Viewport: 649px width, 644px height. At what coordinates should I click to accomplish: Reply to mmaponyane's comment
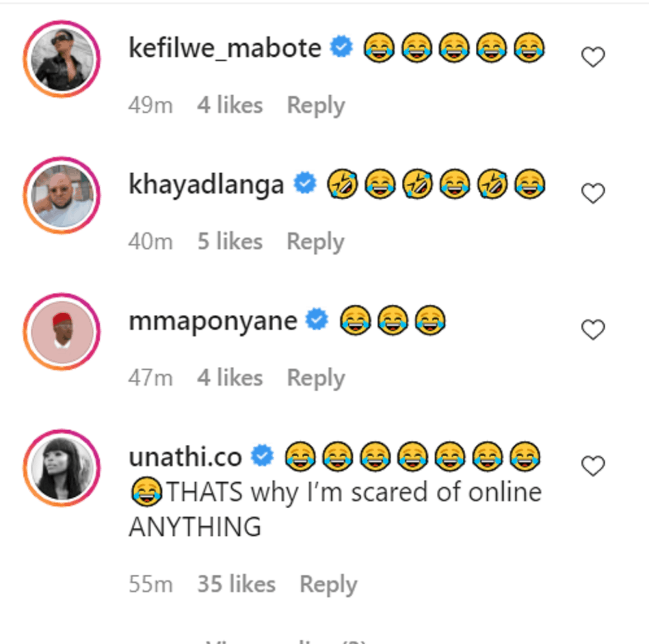315,378
